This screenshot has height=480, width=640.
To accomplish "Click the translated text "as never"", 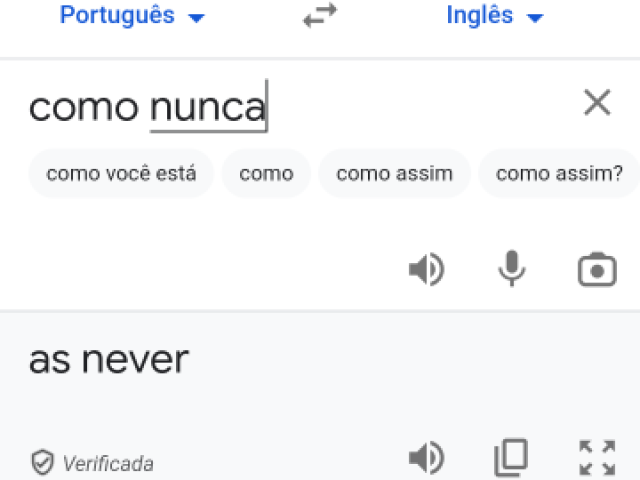I will click(x=109, y=360).
